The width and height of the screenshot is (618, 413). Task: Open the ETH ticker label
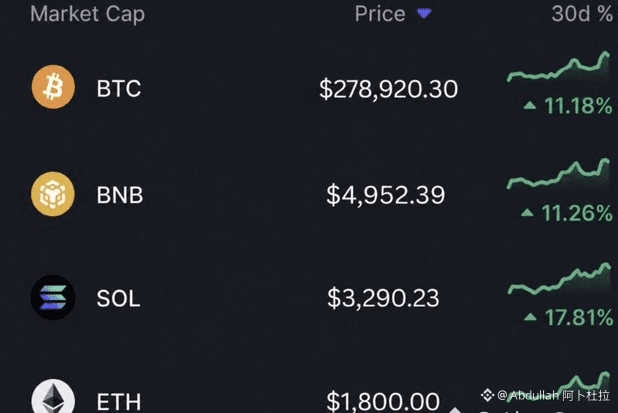[x=119, y=402]
